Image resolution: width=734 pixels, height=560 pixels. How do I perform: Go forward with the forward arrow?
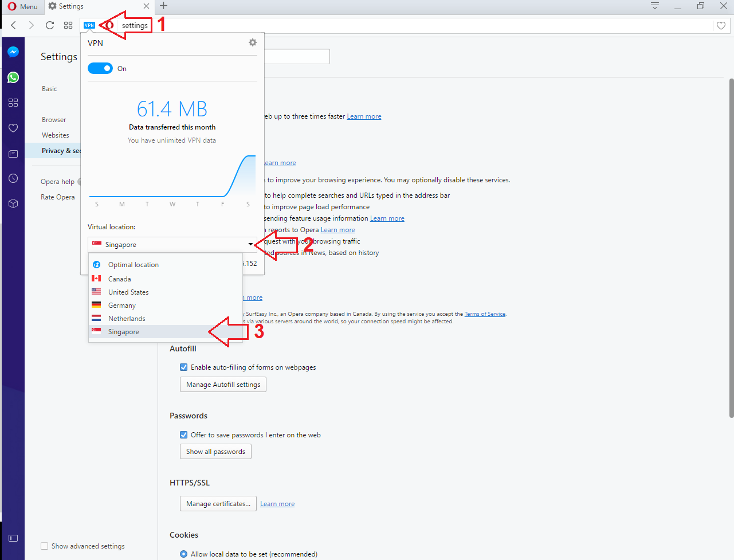point(32,25)
